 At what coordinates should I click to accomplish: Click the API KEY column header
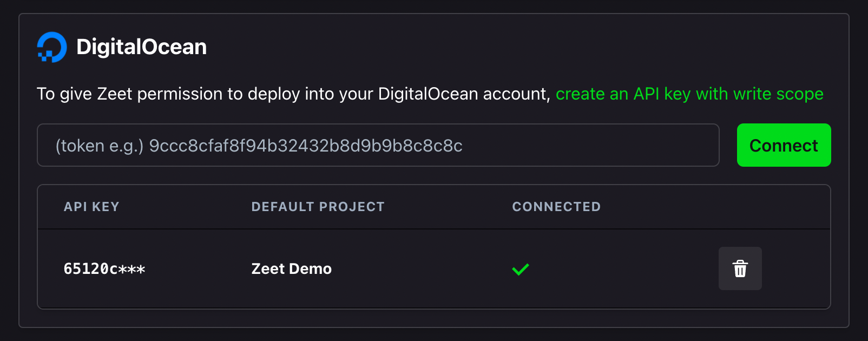91,207
